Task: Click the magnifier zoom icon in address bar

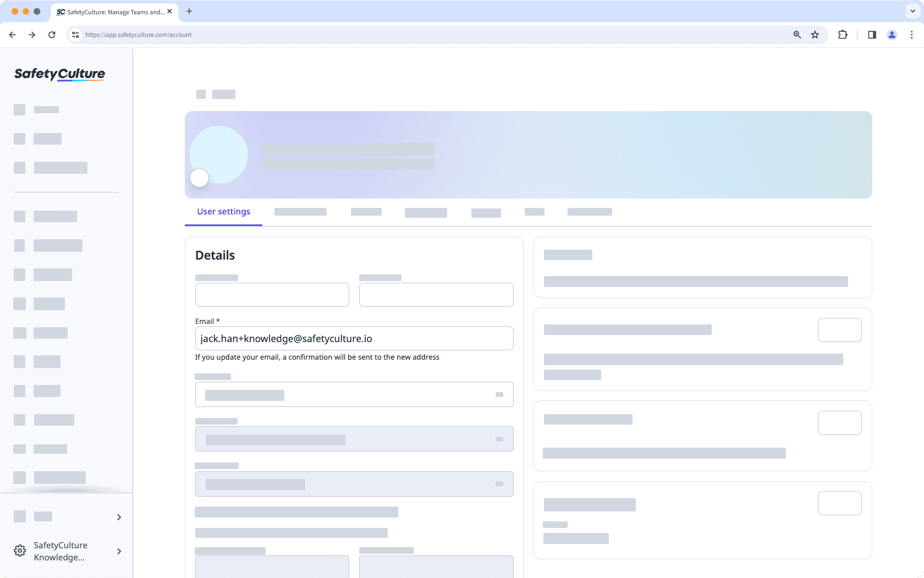Action: click(x=796, y=35)
